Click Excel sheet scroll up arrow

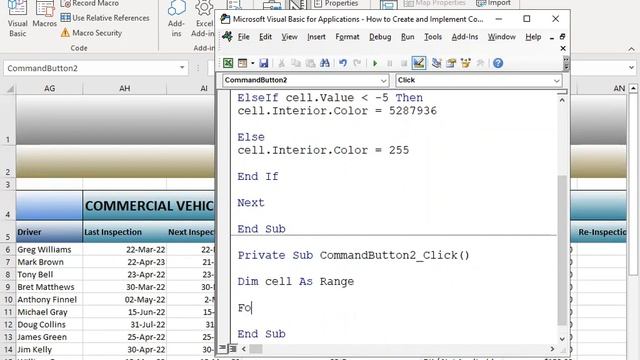tap(633, 88)
